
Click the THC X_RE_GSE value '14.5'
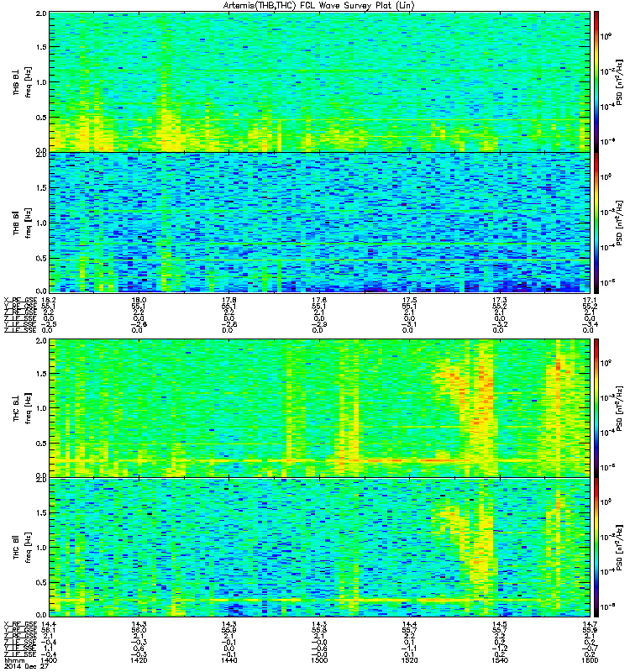(x=500, y=624)
